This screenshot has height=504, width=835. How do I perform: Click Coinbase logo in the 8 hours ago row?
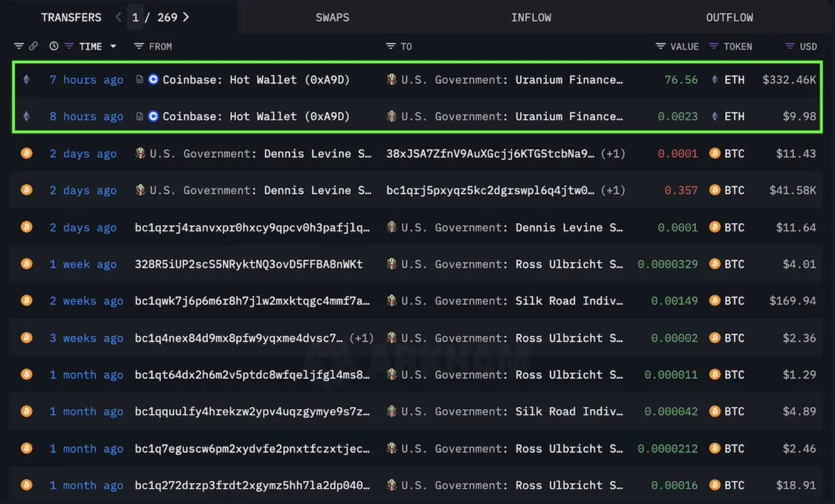click(x=154, y=117)
